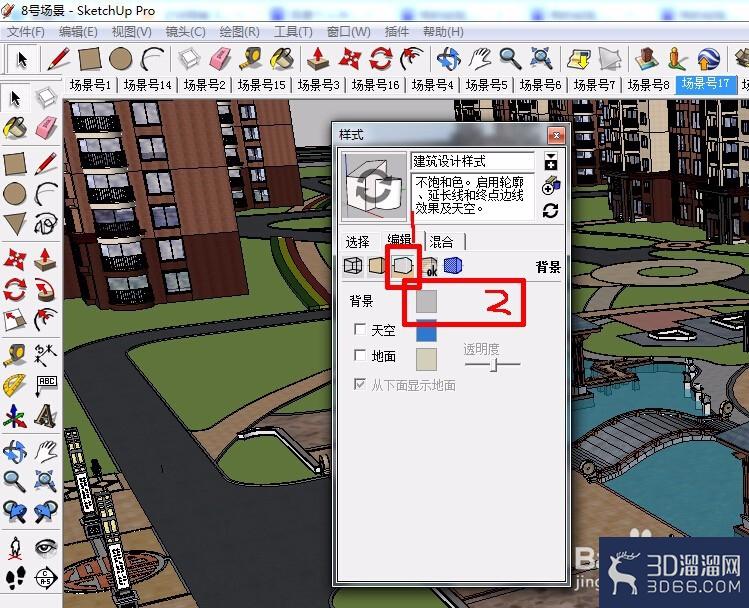Image resolution: width=749 pixels, height=608 pixels.
Task: Select the Section Plane tool in left toolbar
Action: click(x=46, y=578)
